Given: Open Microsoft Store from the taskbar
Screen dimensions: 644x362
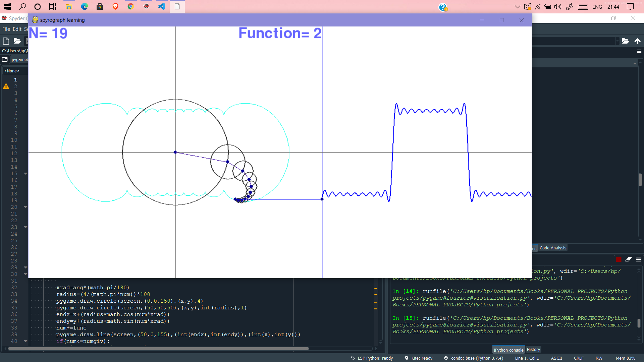Looking at the screenshot, I should pos(100,6).
